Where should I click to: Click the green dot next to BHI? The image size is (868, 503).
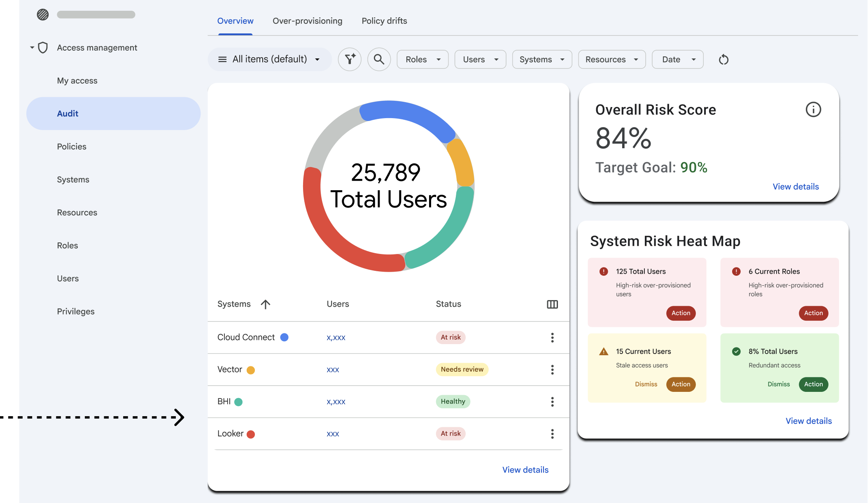pyautogui.click(x=238, y=402)
